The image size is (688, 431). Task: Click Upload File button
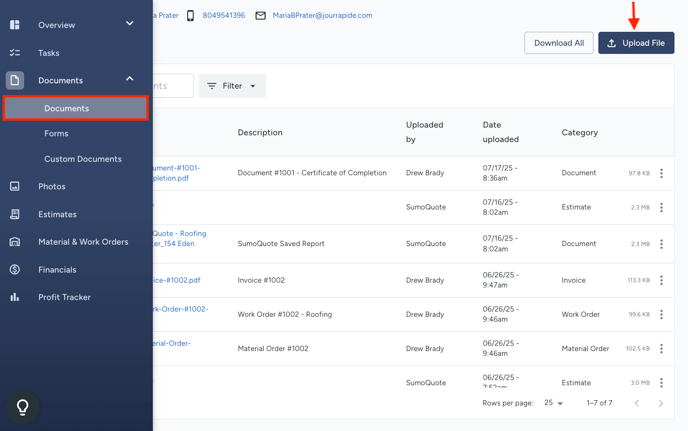[636, 43]
